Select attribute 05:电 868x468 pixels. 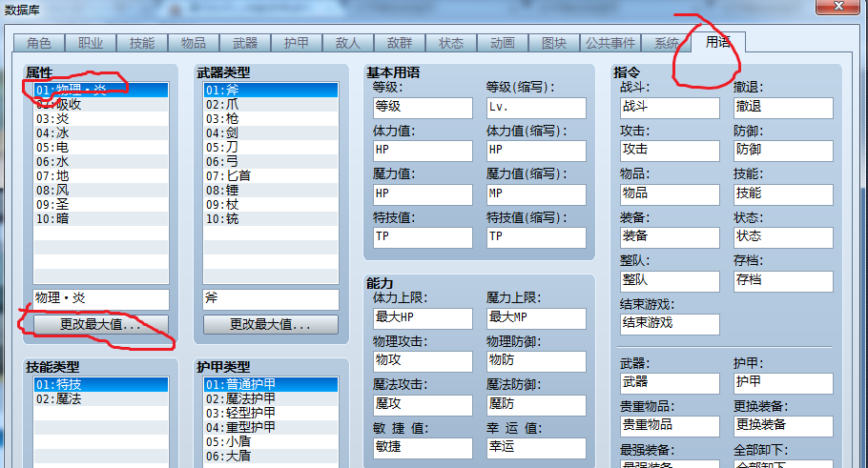[x=101, y=147]
